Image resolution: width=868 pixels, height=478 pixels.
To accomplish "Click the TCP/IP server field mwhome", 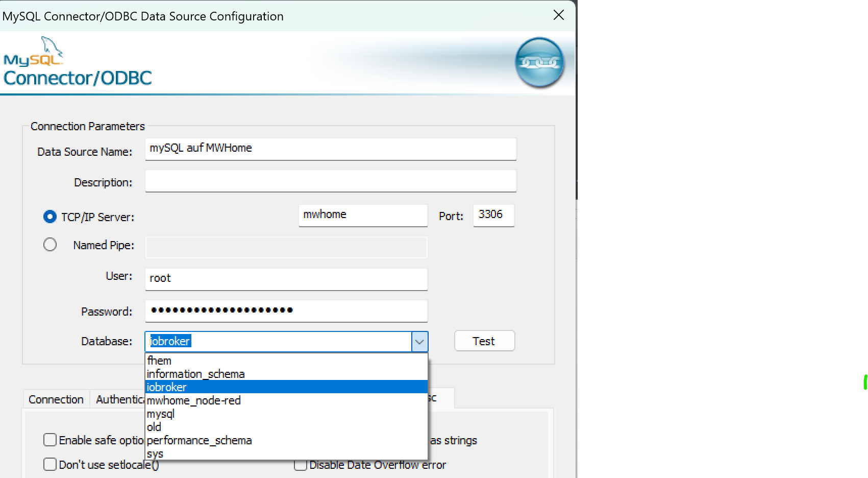I will coord(363,215).
